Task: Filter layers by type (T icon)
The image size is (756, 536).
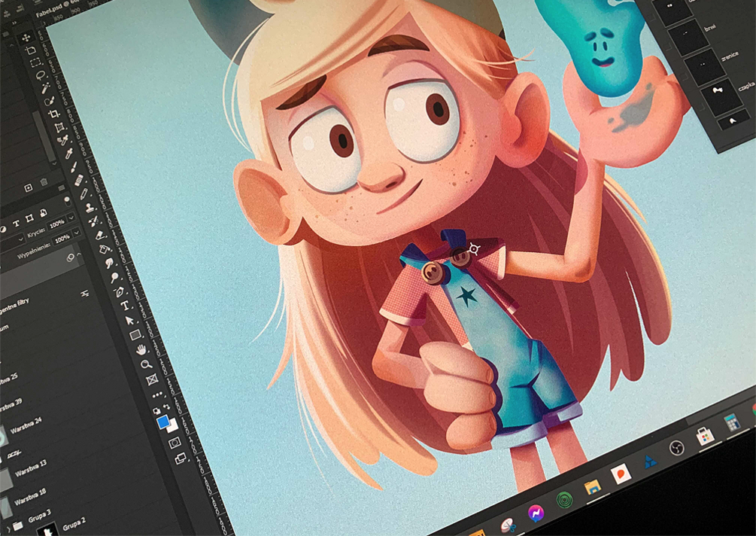Action: (17, 223)
